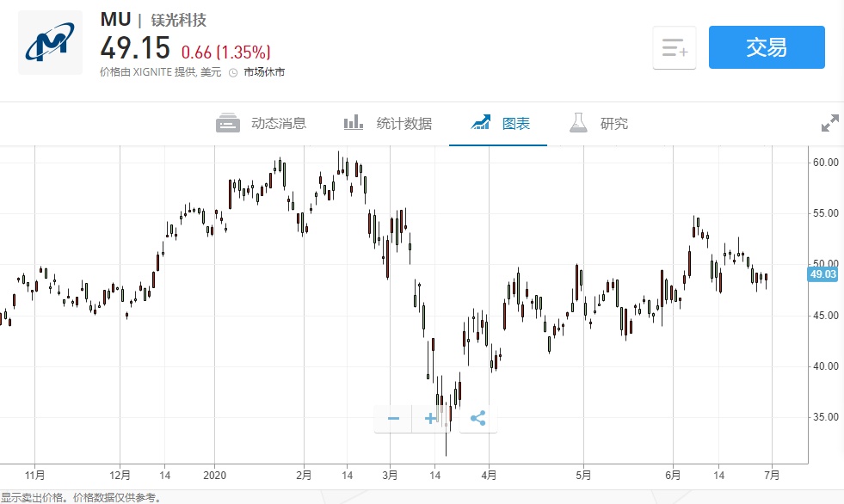Click the blue 49.03 price marker
The width and height of the screenshot is (844, 504).
[822, 274]
